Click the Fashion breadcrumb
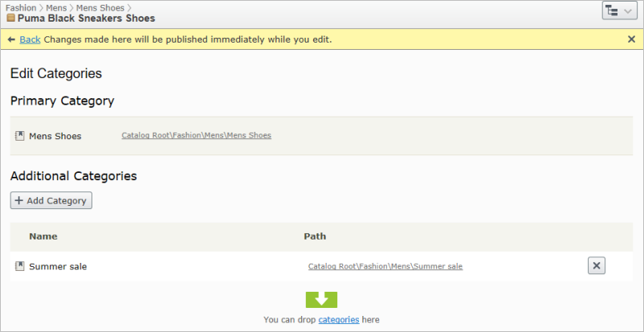 point(20,7)
